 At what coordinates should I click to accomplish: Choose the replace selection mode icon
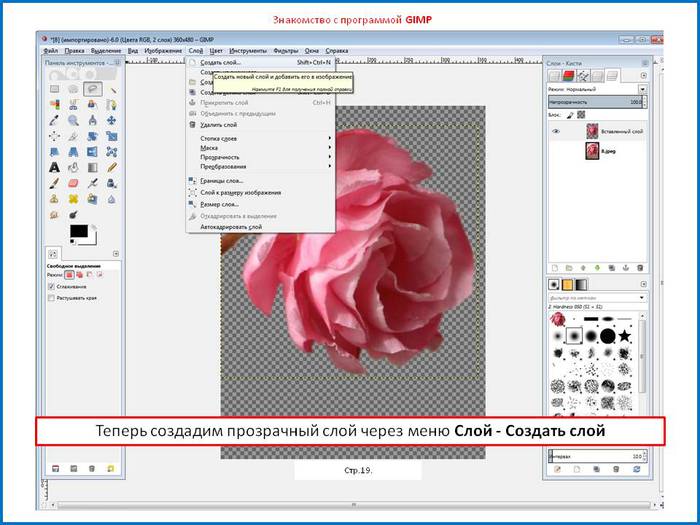[x=69, y=275]
